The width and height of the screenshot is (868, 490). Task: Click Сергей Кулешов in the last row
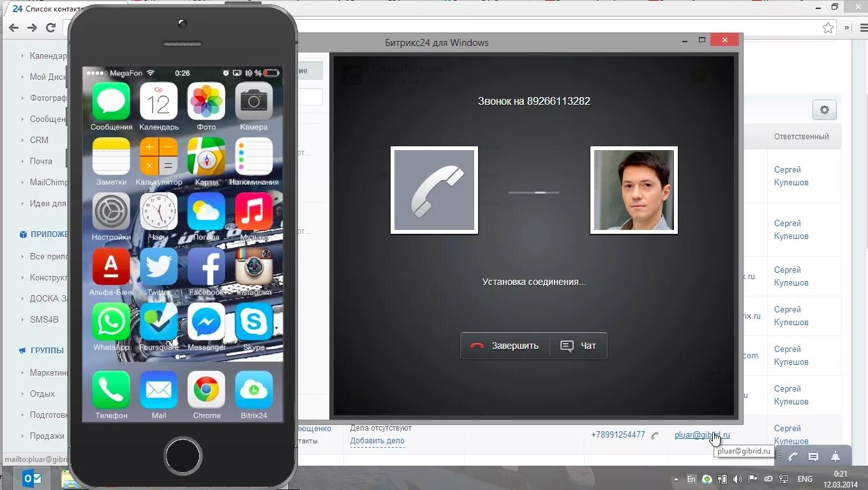(791, 434)
